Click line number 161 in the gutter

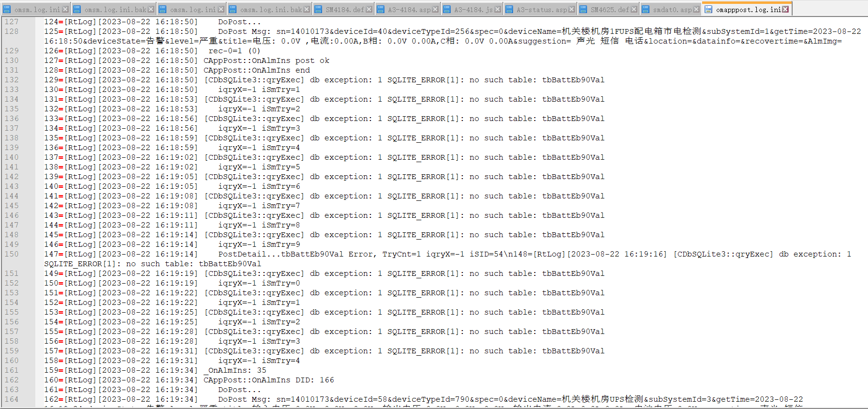pyautogui.click(x=12, y=370)
